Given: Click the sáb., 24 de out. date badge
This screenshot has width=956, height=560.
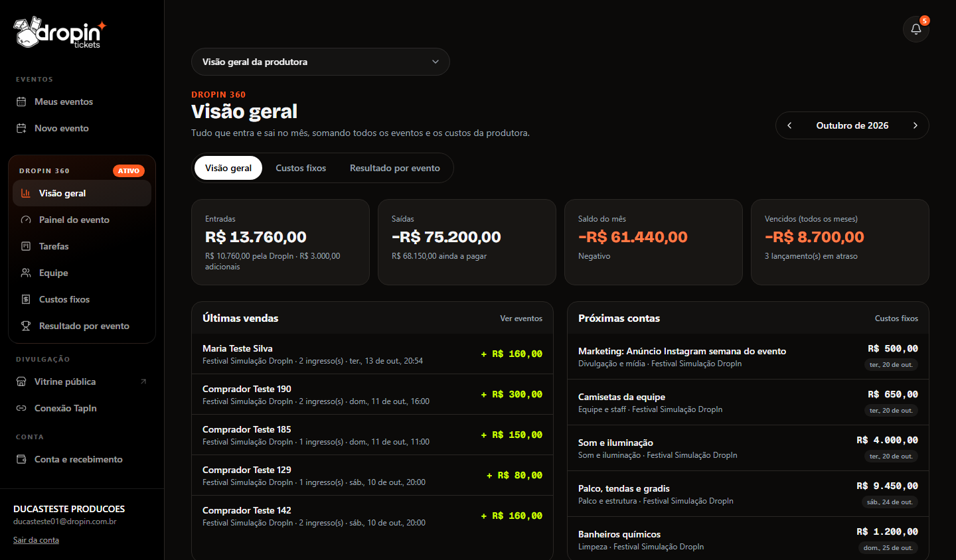Looking at the screenshot, I should click(x=890, y=502).
